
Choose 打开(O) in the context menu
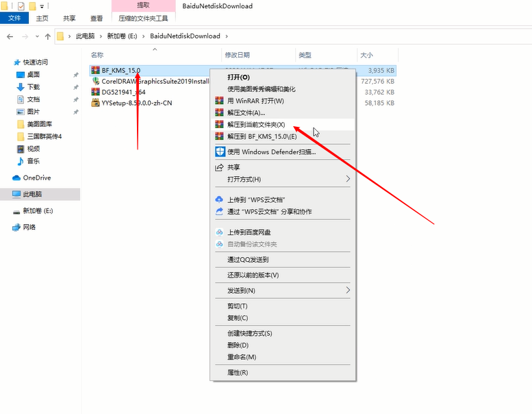click(283, 77)
